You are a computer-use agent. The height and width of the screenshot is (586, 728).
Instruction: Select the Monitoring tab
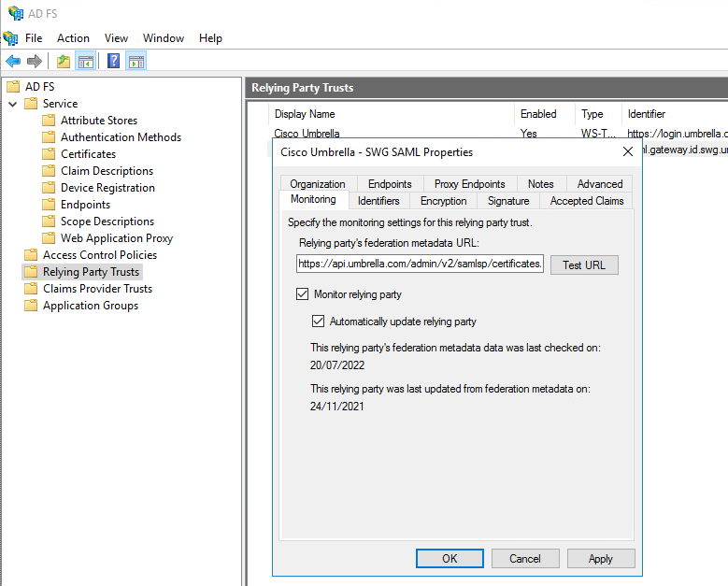(x=313, y=199)
